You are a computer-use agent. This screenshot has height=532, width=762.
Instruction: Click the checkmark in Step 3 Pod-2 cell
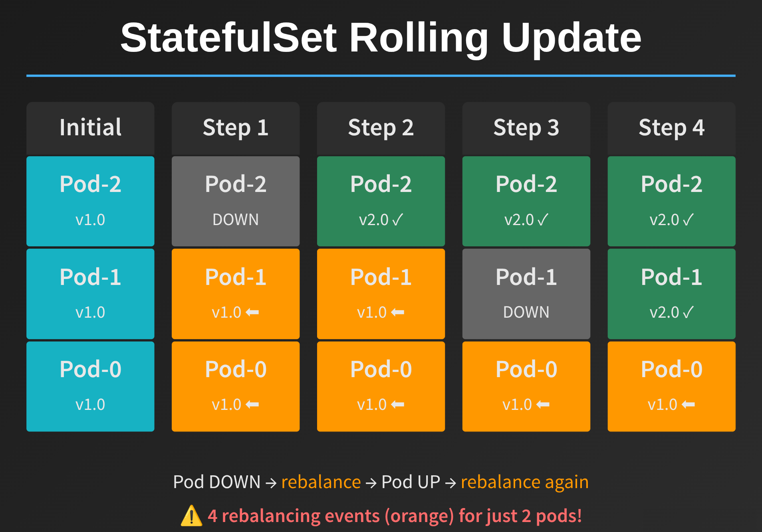543,220
